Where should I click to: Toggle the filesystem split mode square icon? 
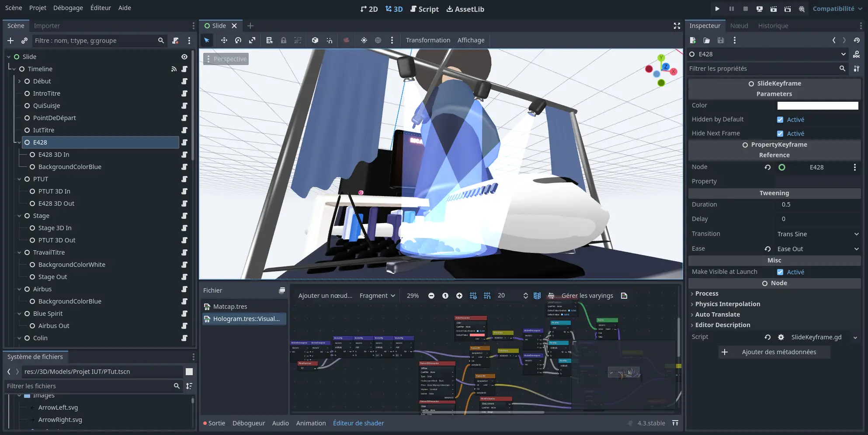pos(189,372)
